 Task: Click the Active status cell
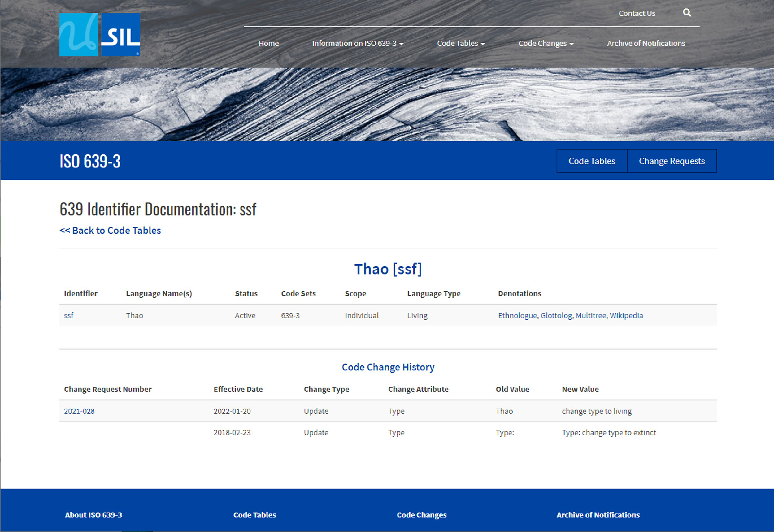pyautogui.click(x=245, y=315)
